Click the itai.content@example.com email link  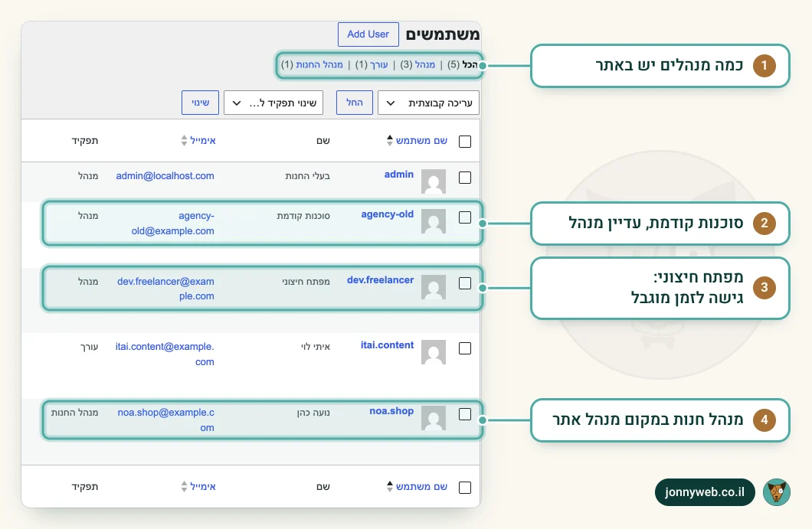pyautogui.click(x=165, y=354)
